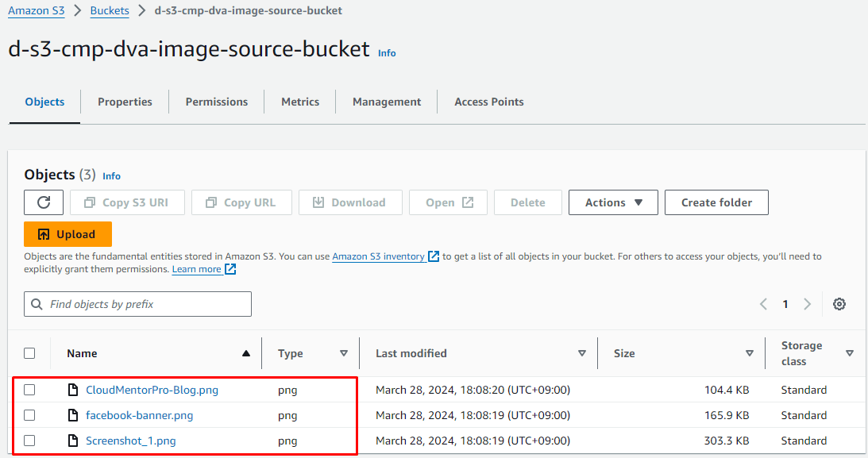Image resolution: width=868 pixels, height=458 pixels.
Task: Click the Amazon S3 inventory external link icon
Action: tap(434, 256)
